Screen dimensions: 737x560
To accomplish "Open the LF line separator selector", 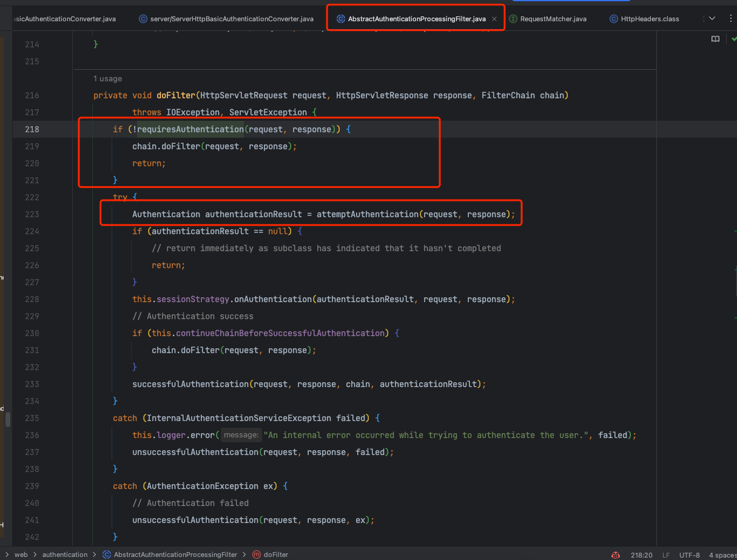I will coord(666,555).
